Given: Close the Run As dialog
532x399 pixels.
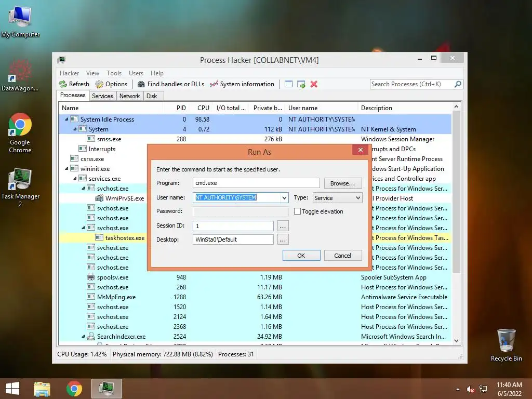Looking at the screenshot, I should 361,150.
